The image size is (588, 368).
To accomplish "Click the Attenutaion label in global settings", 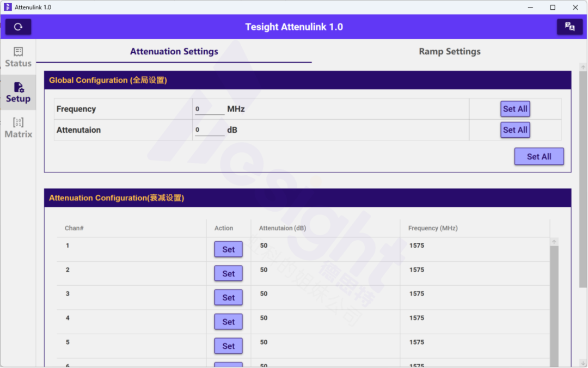I will click(78, 130).
